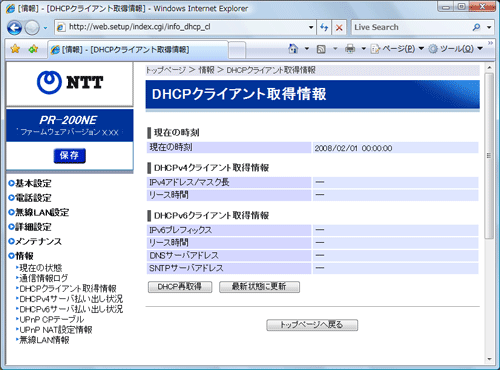Click the scrollbar up arrow
Screen dimensions: 500x370
489,68
